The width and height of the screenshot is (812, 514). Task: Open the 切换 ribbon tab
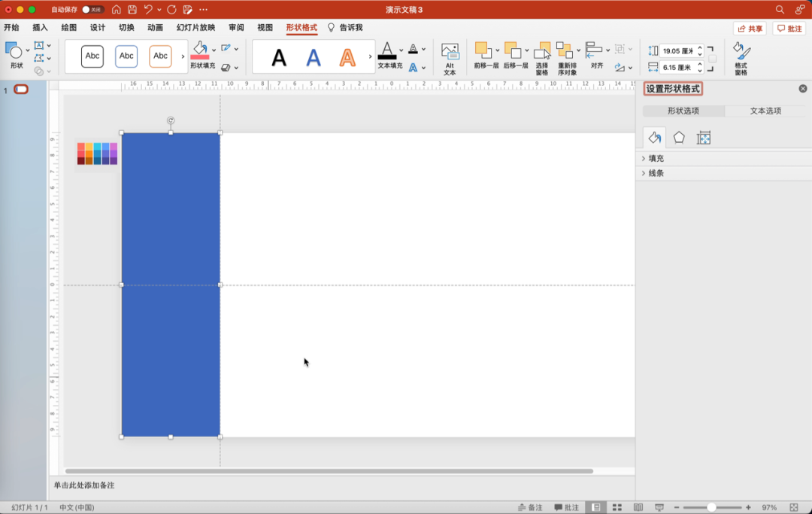(x=126, y=27)
